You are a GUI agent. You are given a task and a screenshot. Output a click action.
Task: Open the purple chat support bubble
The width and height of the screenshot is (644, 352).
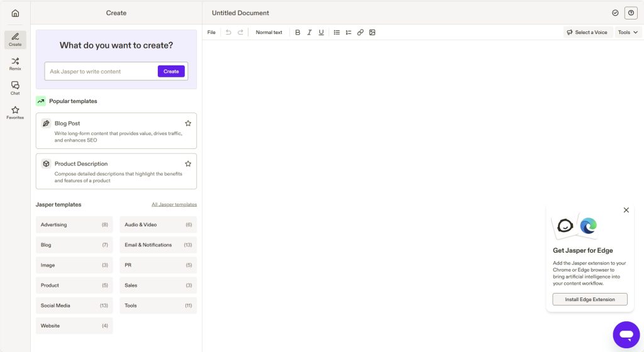(x=626, y=335)
